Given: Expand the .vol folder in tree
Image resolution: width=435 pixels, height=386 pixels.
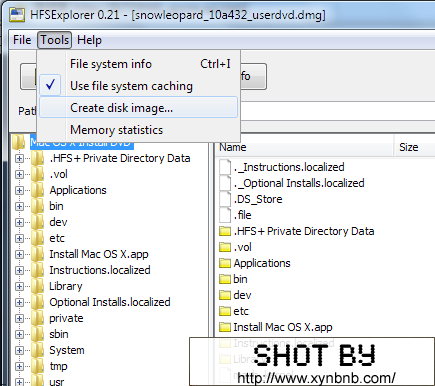Looking at the screenshot, I should [x=19, y=175].
